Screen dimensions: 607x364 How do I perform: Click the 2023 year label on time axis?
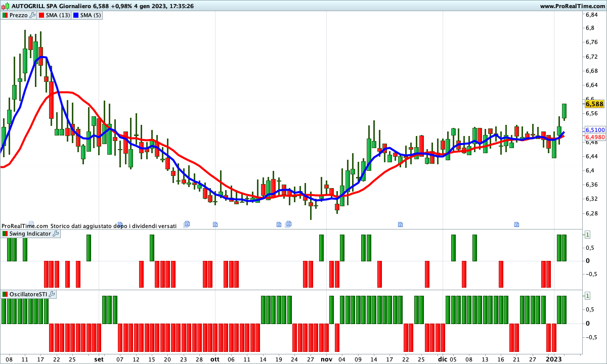[554, 359]
